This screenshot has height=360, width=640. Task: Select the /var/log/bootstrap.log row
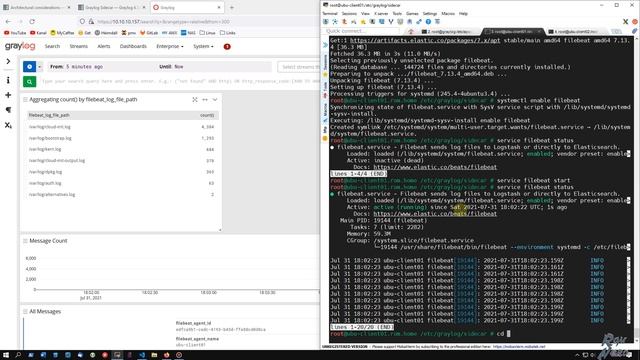point(122,138)
